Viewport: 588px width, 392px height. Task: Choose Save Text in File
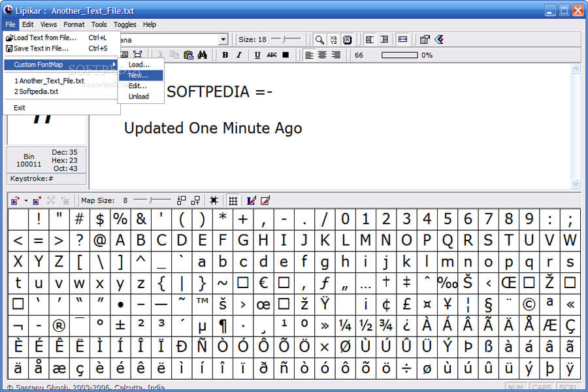coord(61,48)
